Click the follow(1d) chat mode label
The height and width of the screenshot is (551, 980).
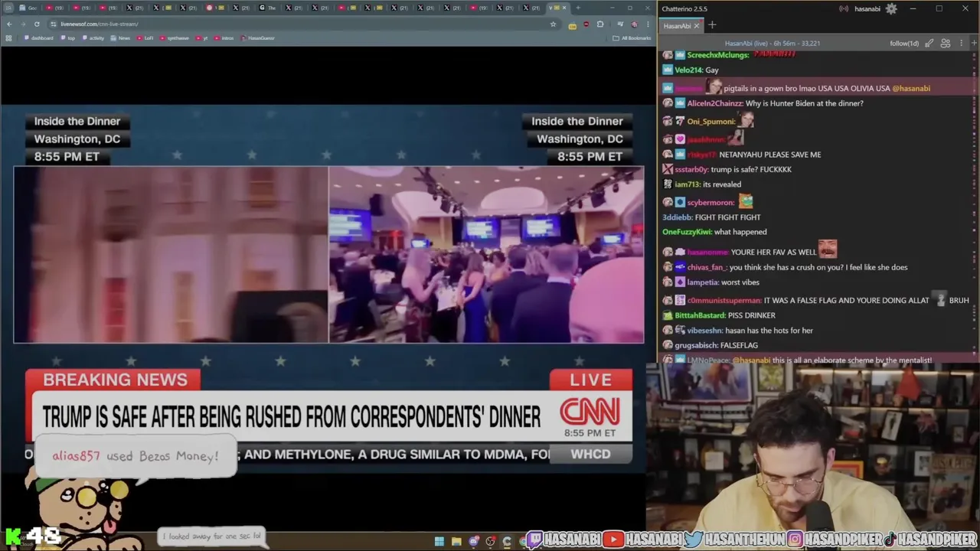coord(904,44)
